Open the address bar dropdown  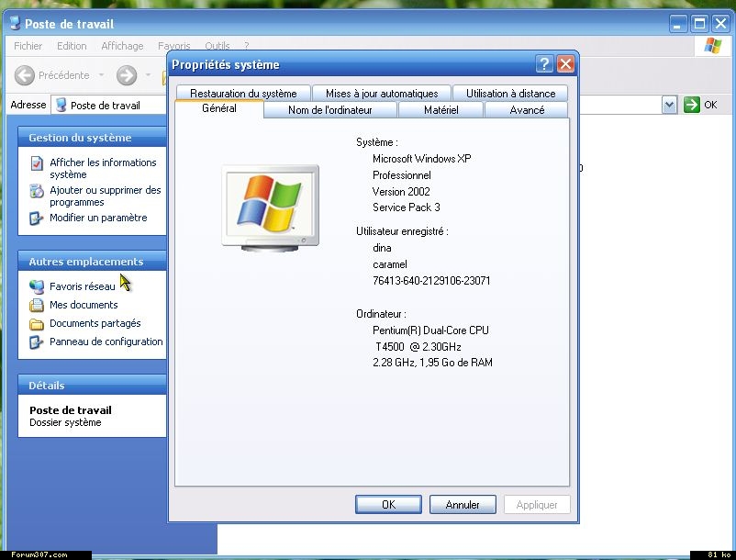pos(669,106)
